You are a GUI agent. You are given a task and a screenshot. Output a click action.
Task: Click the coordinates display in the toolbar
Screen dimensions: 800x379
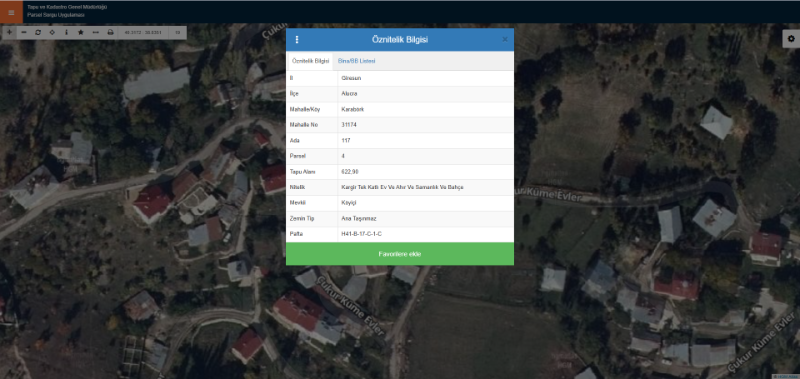(143, 33)
